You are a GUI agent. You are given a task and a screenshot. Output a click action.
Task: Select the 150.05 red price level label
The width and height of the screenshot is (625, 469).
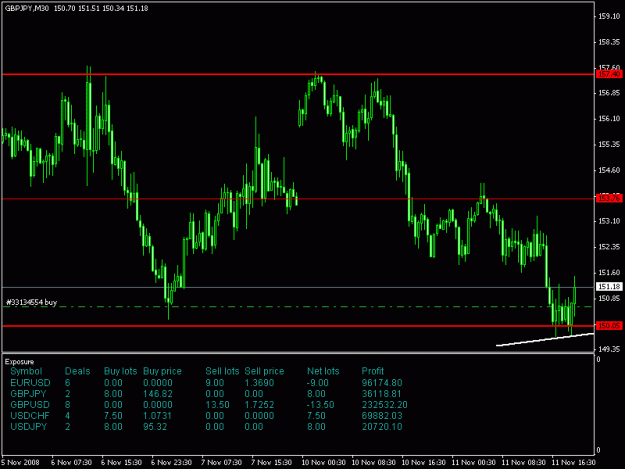[x=609, y=326]
